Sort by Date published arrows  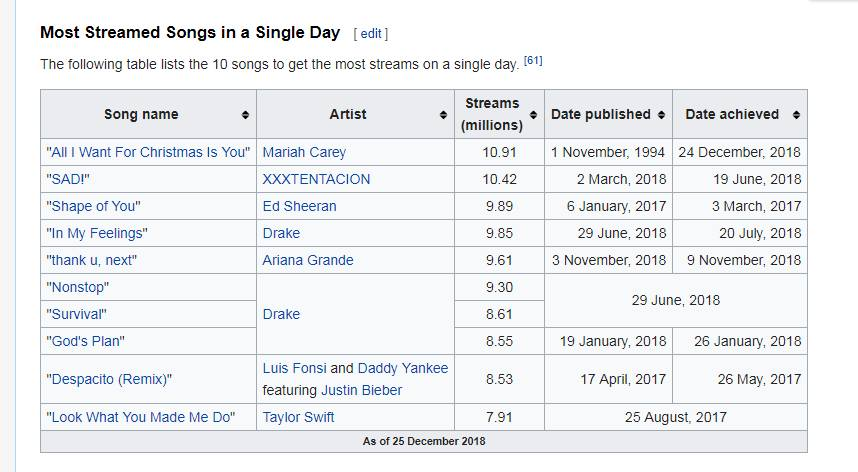click(x=661, y=115)
